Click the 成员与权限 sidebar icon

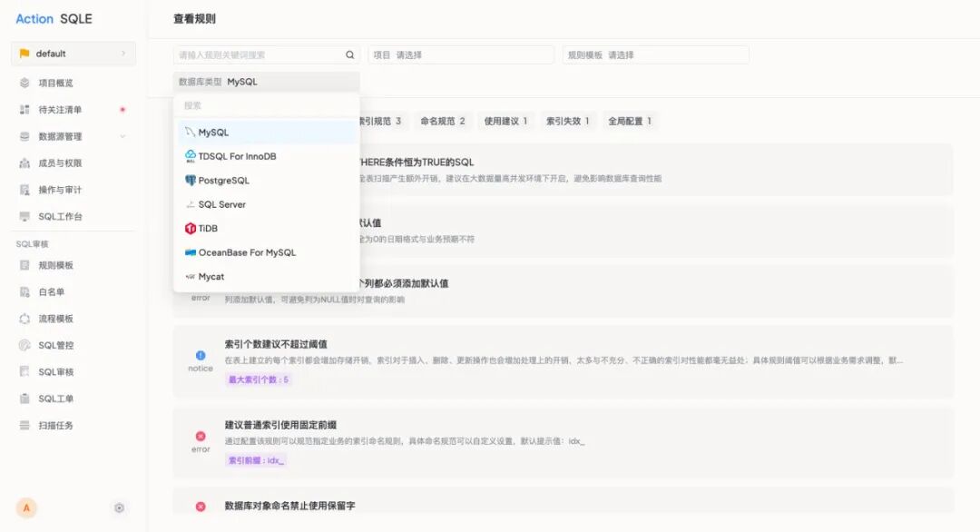(24, 163)
